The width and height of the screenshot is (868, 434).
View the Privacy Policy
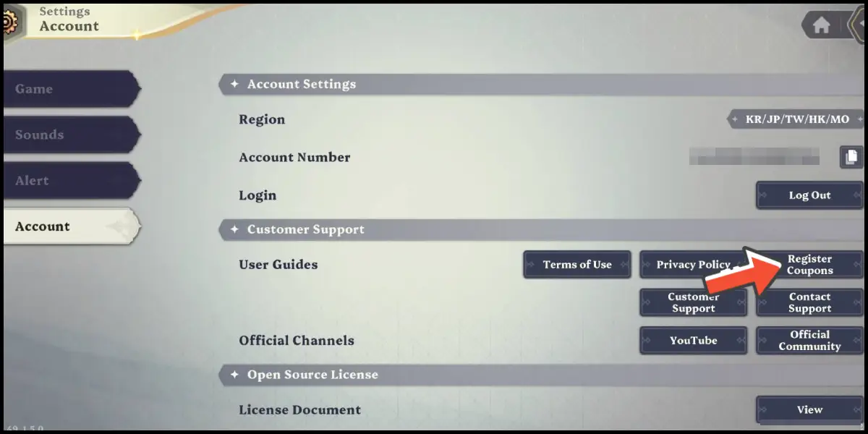[x=692, y=265]
